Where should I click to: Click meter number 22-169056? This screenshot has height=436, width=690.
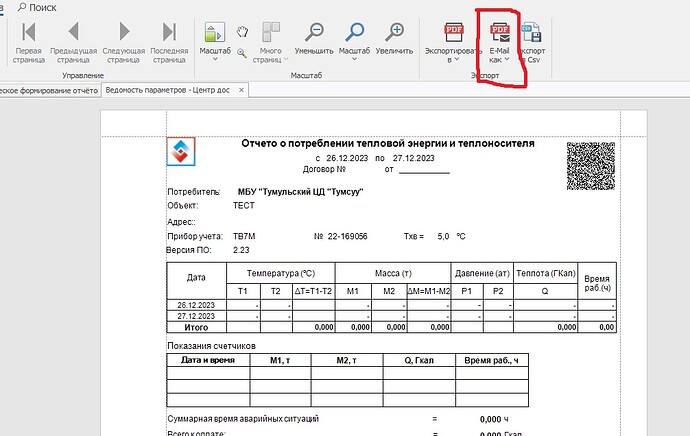pos(347,236)
